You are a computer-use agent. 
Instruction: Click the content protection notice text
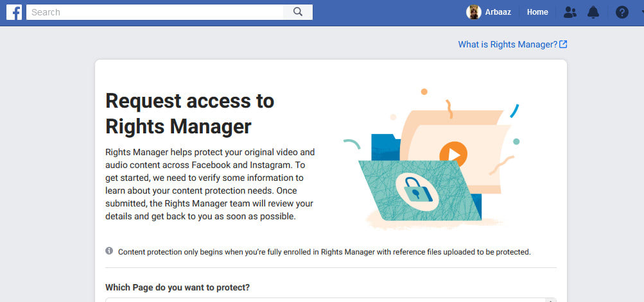[x=324, y=252]
